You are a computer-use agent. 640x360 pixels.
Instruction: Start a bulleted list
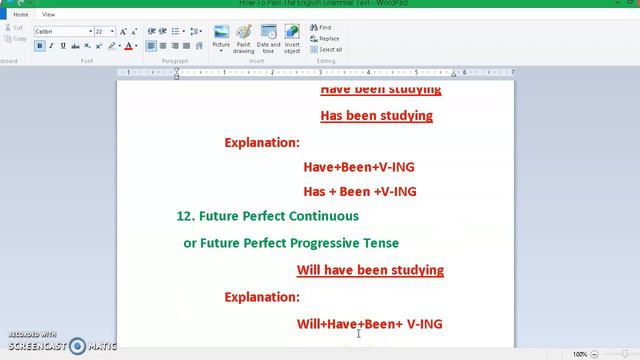176,31
